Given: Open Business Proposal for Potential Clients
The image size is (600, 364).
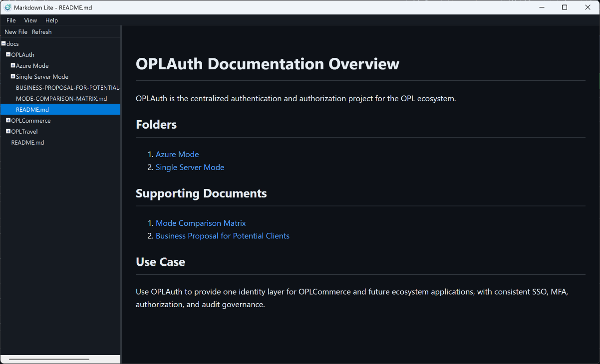Looking at the screenshot, I should [223, 235].
